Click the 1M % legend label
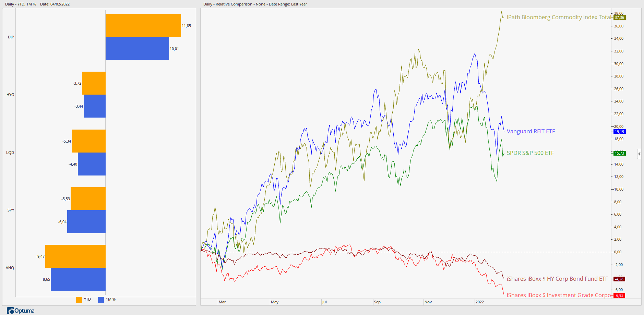 (x=111, y=299)
